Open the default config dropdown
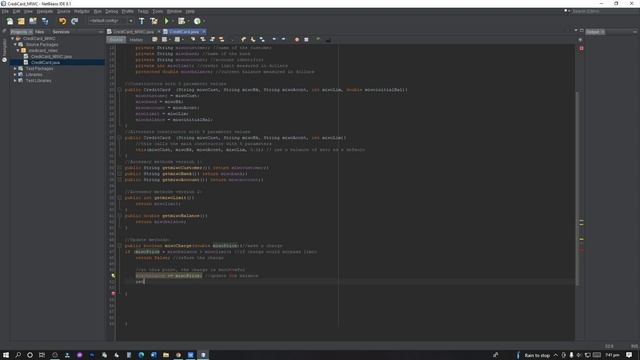Screen dimensions: 640x360 point(111,21)
